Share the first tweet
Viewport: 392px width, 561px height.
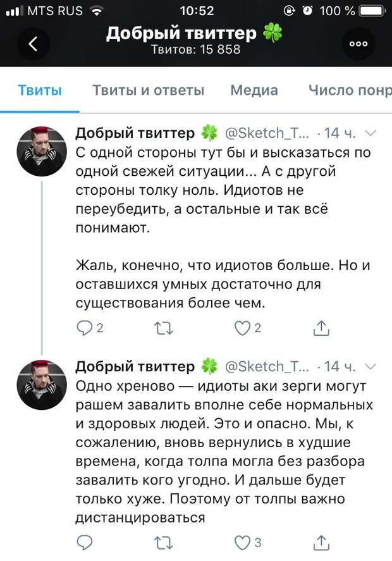[x=321, y=327]
